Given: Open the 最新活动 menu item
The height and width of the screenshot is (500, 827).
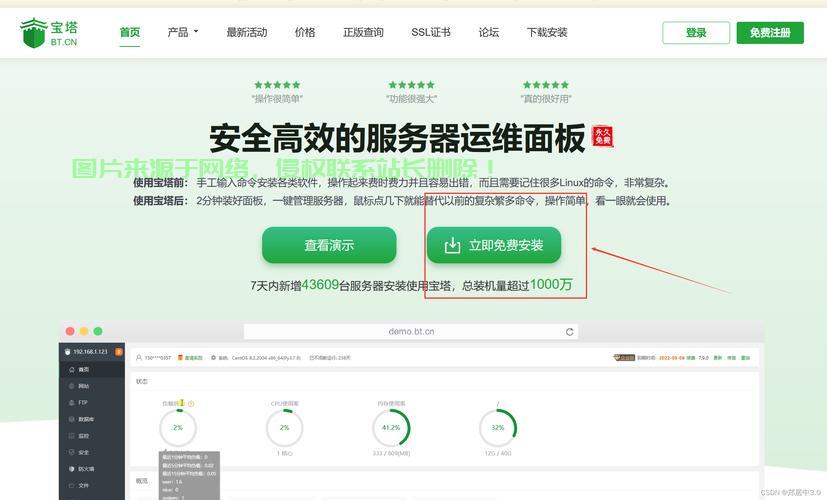Looking at the screenshot, I should (247, 32).
